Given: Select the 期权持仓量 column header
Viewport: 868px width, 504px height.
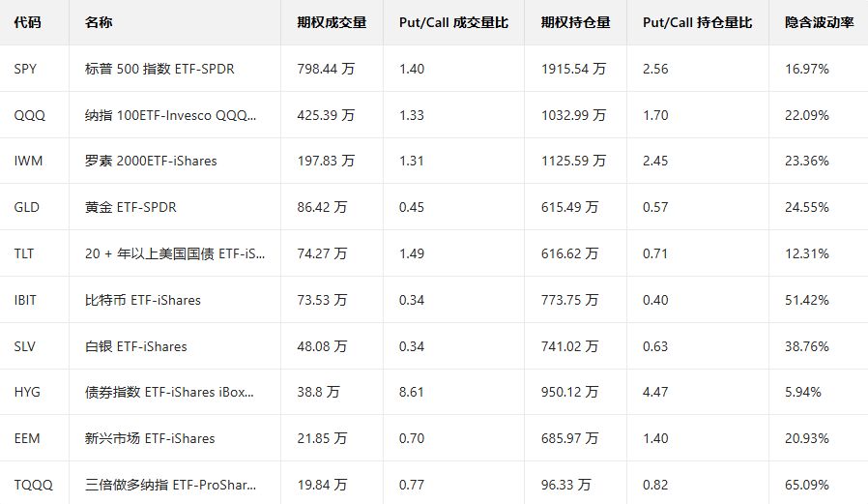Looking at the screenshot, I should [575, 22].
